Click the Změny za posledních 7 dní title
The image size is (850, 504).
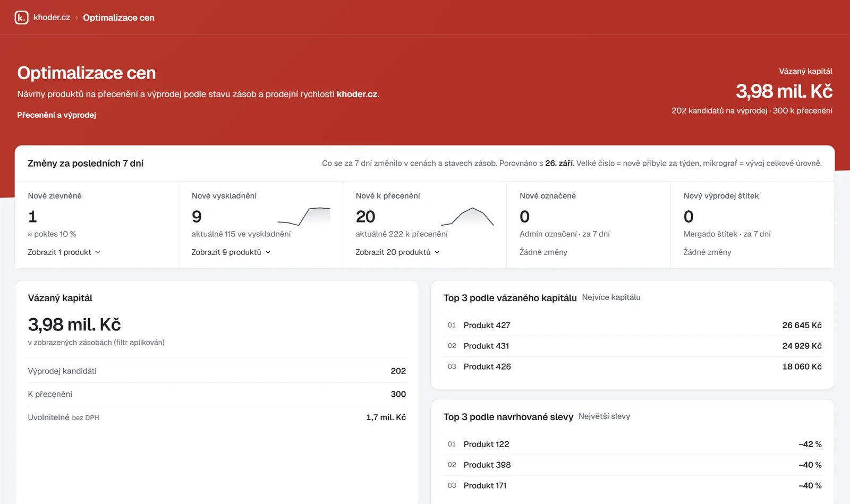tap(86, 164)
